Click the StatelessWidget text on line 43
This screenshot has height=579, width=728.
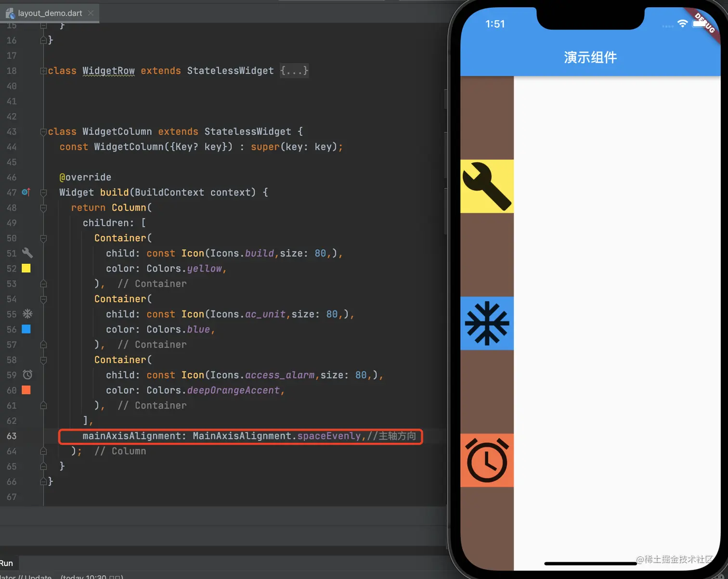tap(248, 131)
